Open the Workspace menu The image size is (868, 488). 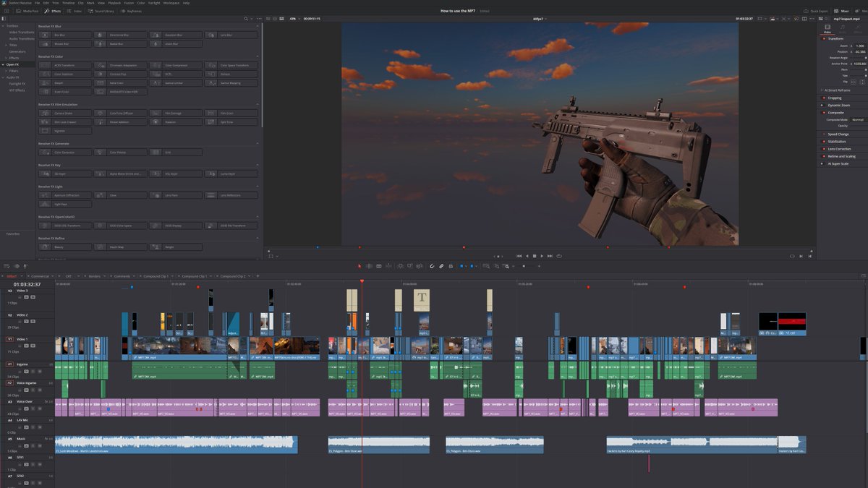pos(171,3)
